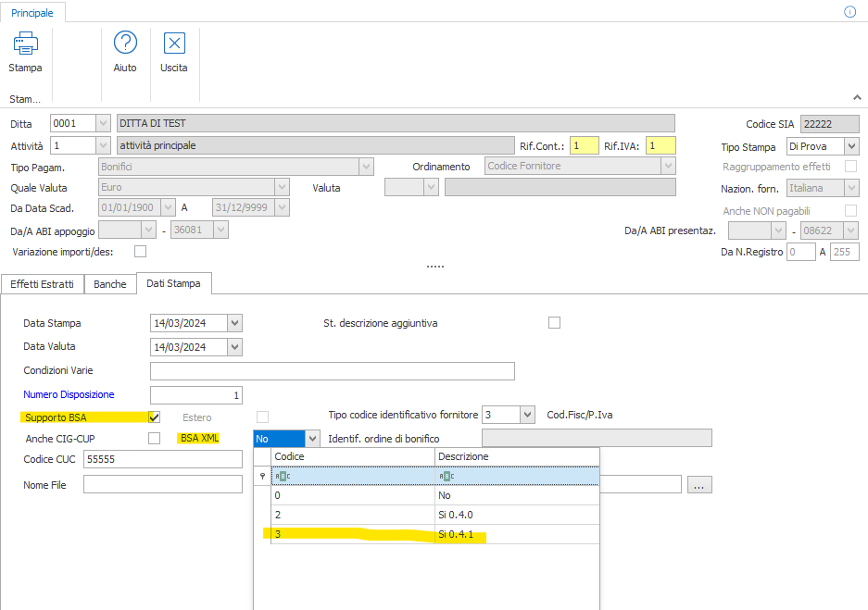This screenshot has width=868, height=610.
Task: Click the Nome File input field
Action: pyautogui.click(x=163, y=484)
